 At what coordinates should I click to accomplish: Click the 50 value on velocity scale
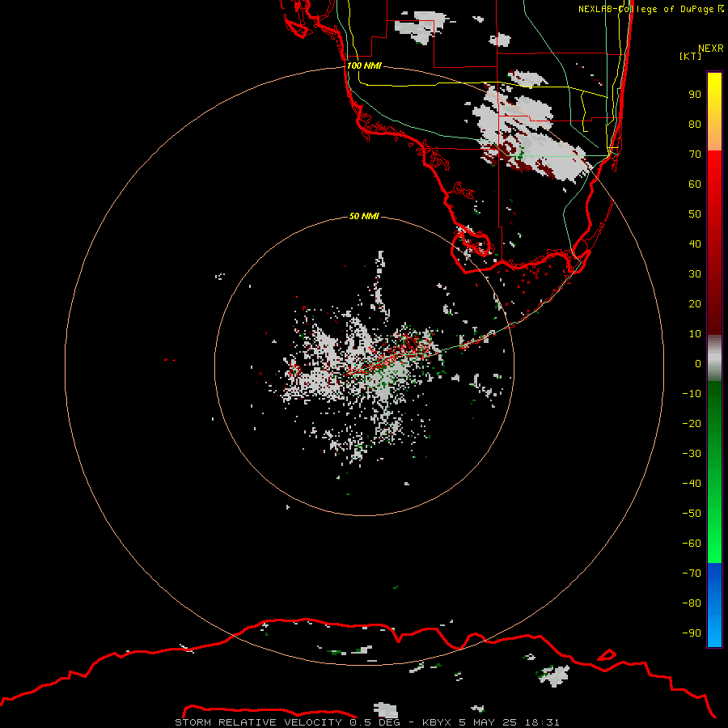[x=695, y=214]
